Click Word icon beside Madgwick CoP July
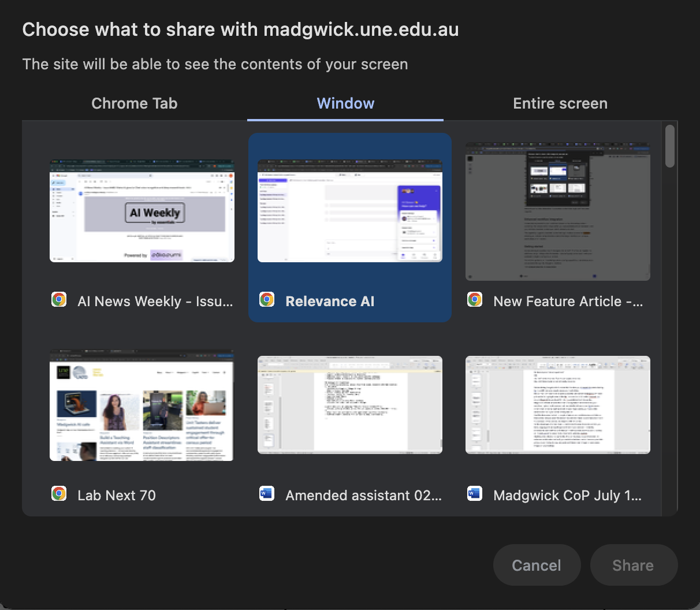 click(475, 494)
